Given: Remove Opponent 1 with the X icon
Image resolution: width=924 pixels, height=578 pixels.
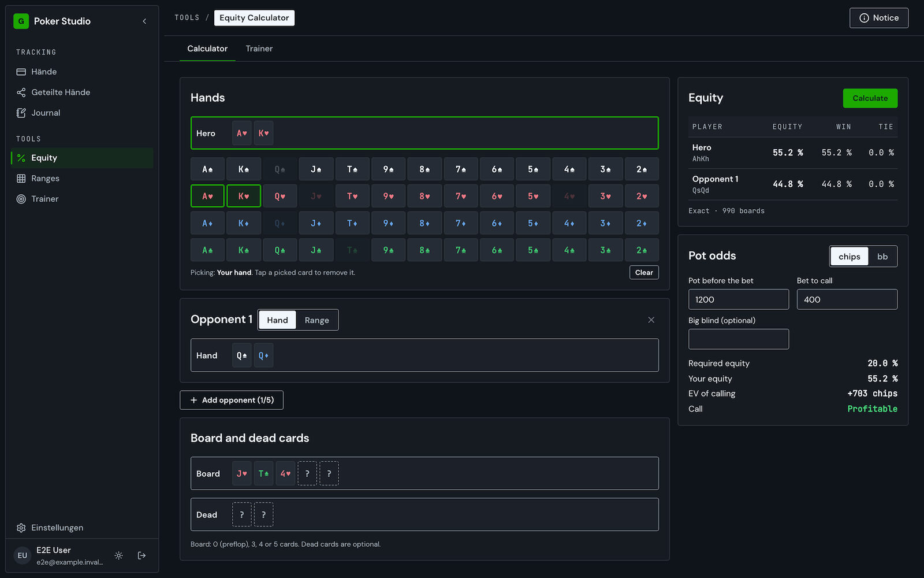Looking at the screenshot, I should (651, 320).
